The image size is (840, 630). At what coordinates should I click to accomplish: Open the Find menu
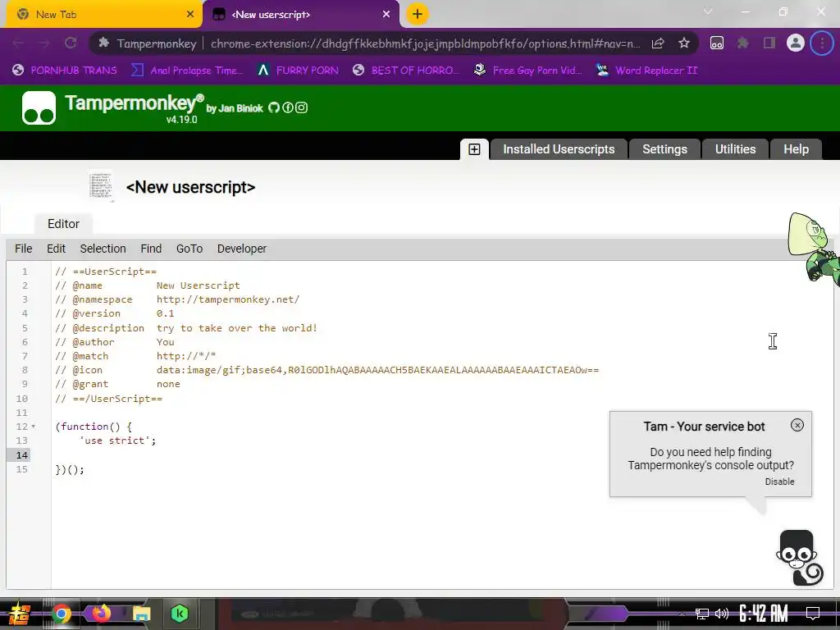(x=151, y=249)
